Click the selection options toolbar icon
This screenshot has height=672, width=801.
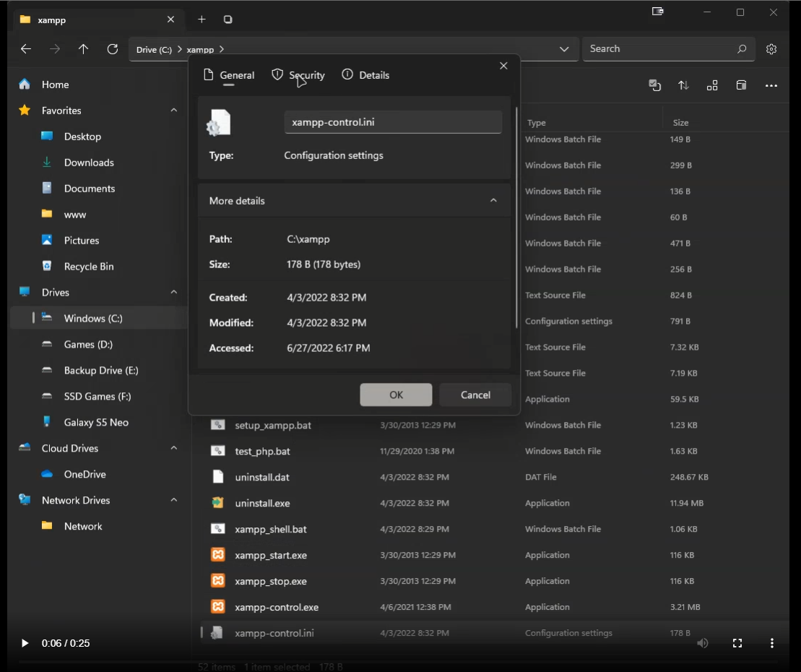pos(654,85)
